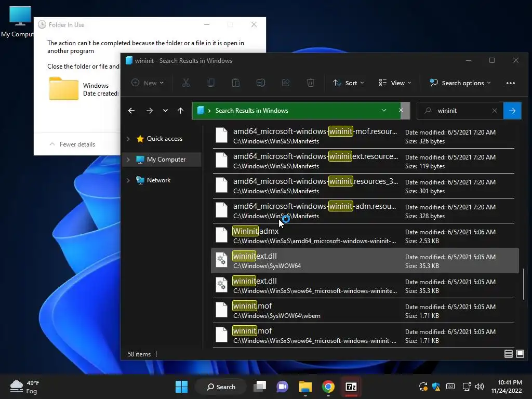Click the wininit search input field

461,111
